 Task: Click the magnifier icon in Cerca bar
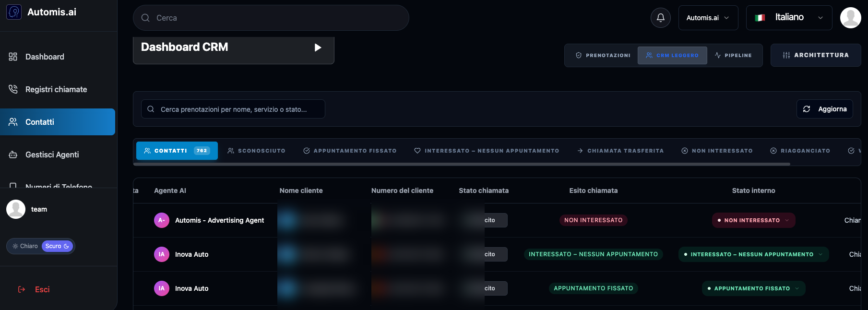[x=145, y=18]
